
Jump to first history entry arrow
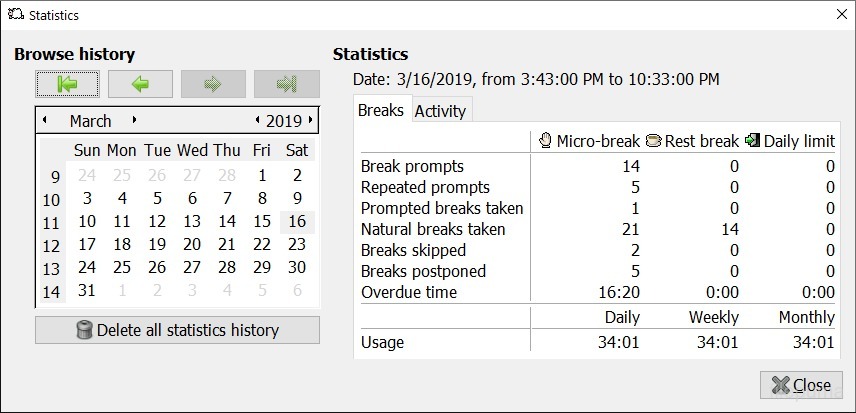[68, 84]
